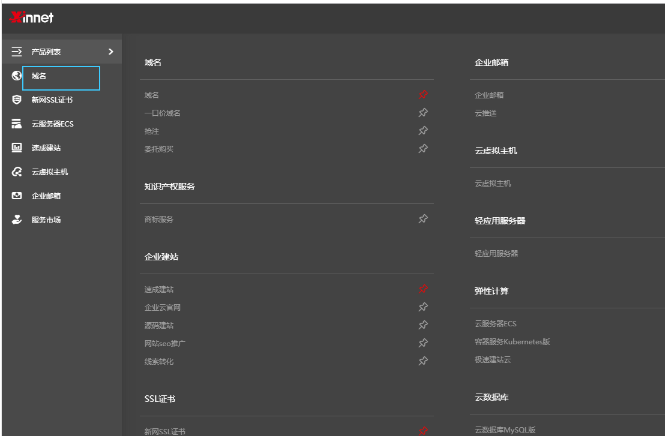This screenshot has width=665, height=436.
Task: Open the 轻应用服务器 link below its heading
Action: [x=496, y=254]
